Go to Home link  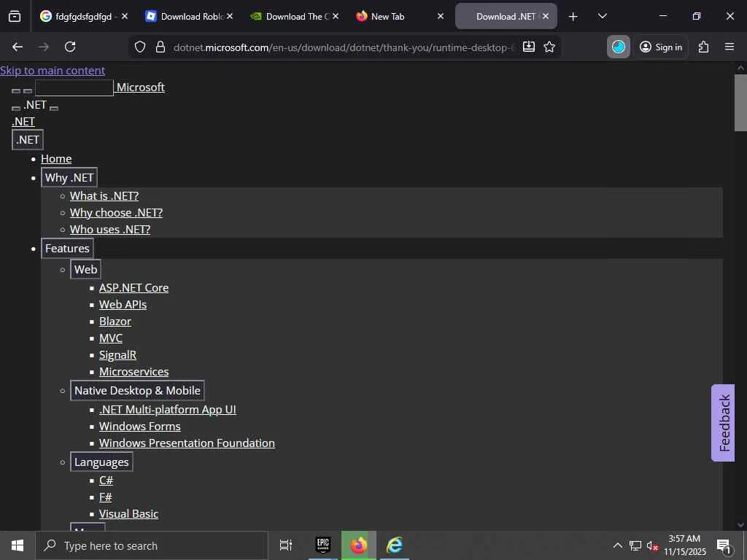coord(56,158)
